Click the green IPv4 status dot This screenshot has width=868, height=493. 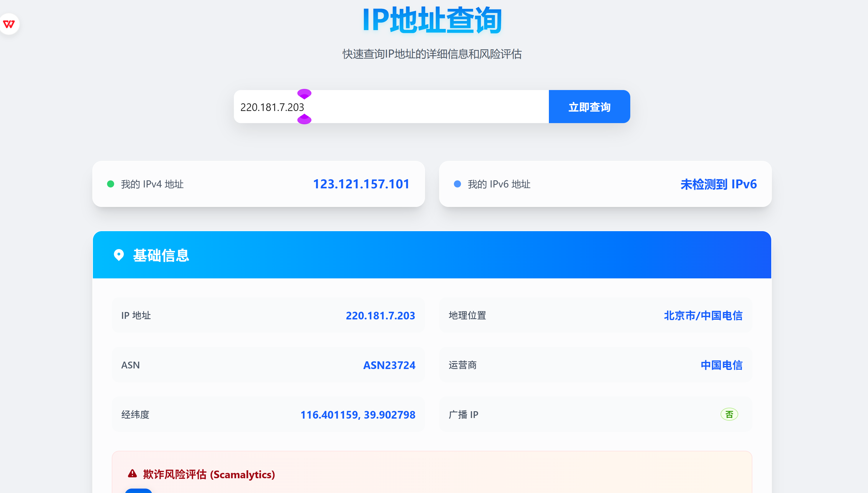coord(111,184)
